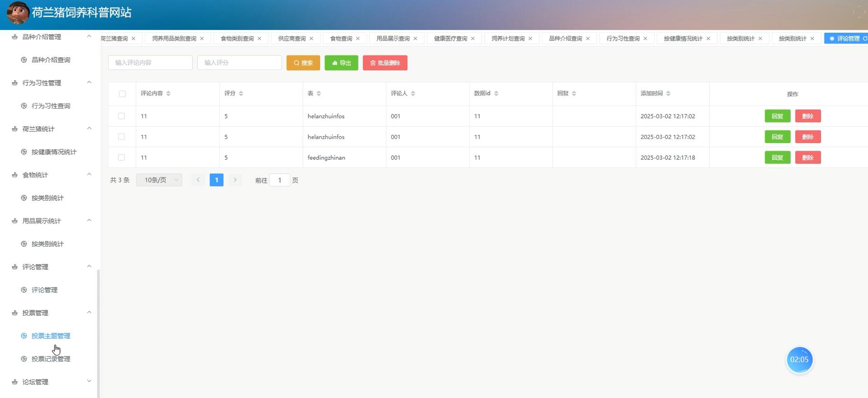
Task: Open the 投票记录管理 sidebar item
Action: 51,359
